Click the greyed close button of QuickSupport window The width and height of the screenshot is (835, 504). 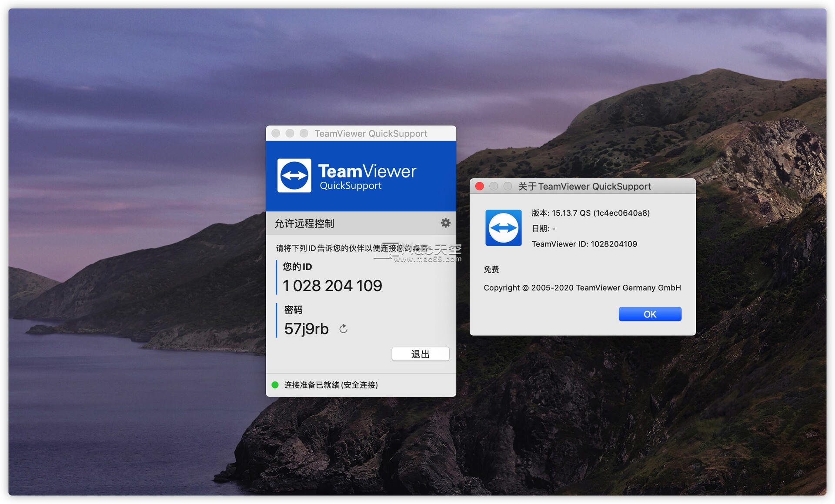[276, 133]
